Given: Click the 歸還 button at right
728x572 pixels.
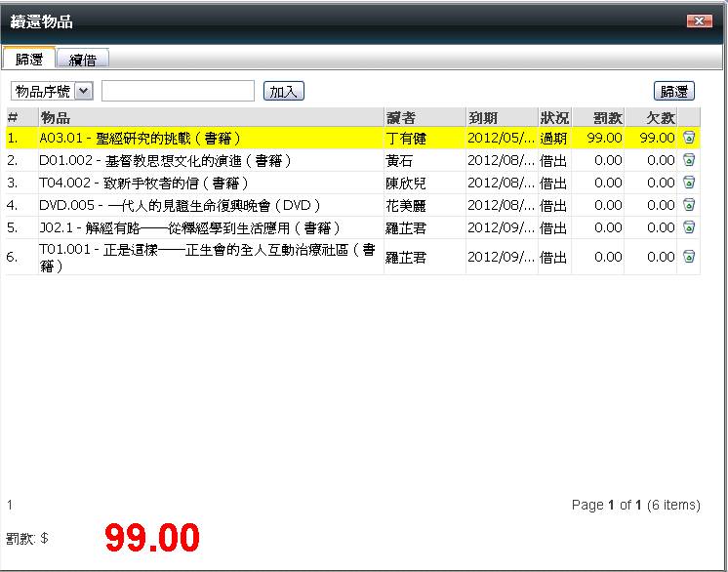Looking at the screenshot, I should [673, 91].
